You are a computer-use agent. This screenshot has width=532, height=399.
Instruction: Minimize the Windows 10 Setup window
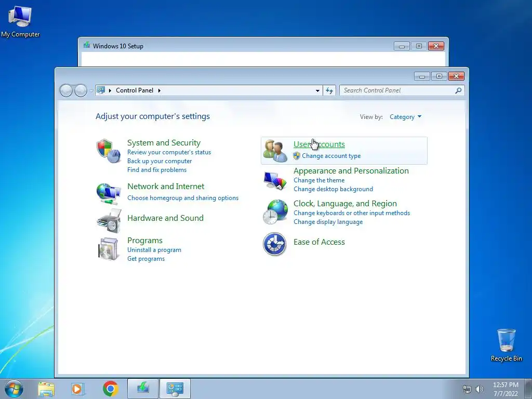pyautogui.click(x=402, y=46)
